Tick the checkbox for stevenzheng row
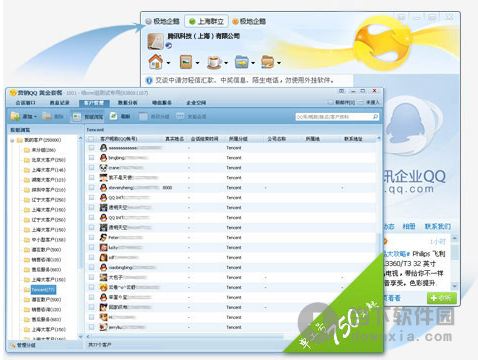478x360 pixels. [x=91, y=188]
